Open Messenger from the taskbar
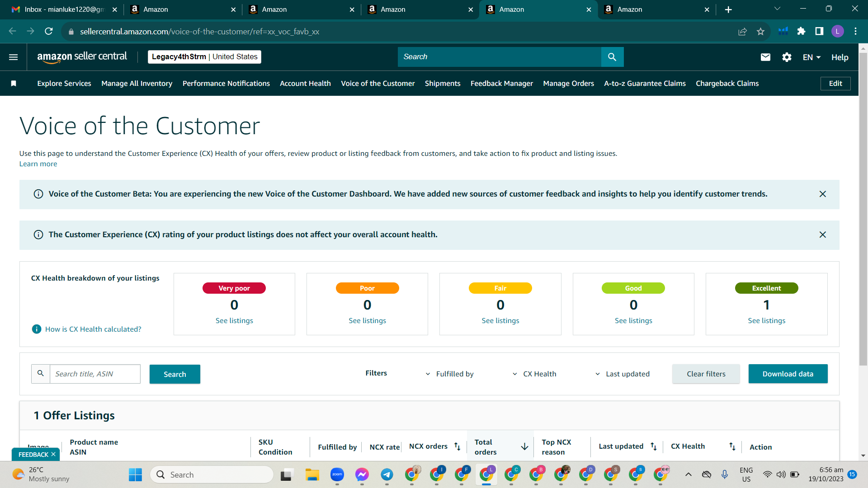This screenshot has width=868, height=488. 362,474
